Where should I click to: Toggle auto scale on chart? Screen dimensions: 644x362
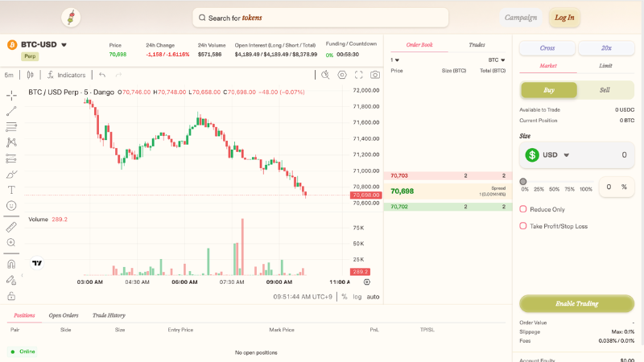point(373,297)
